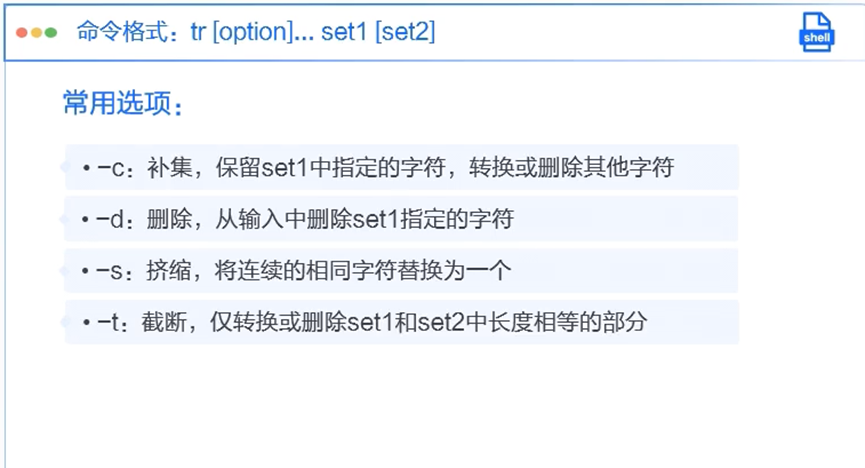This screenshot has width=865, height=468.
Task: Click the bullet before -d
Action: tap(85, 220)
